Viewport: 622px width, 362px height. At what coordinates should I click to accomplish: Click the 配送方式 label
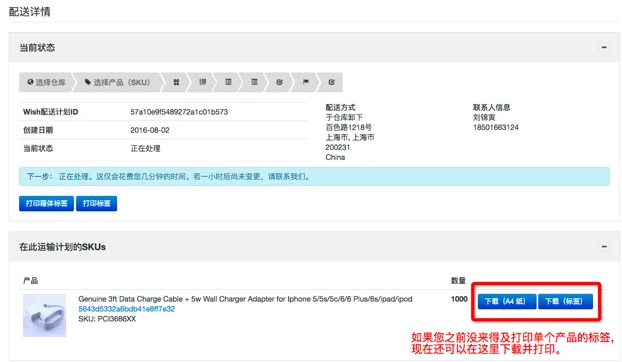340,107
